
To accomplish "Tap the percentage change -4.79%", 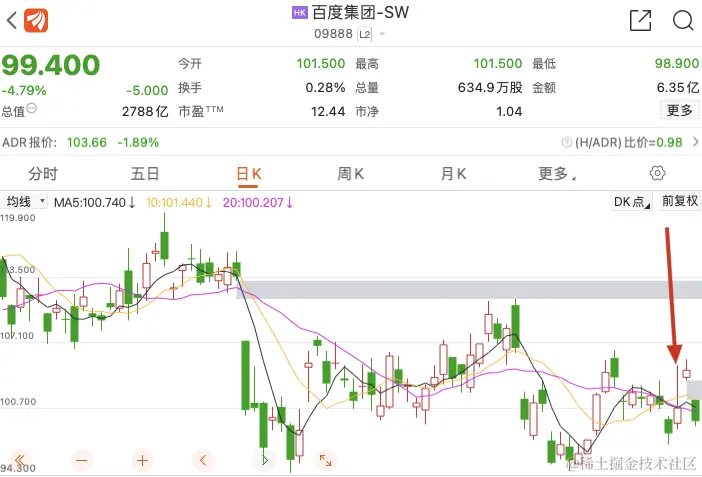I will pos(24,90).
